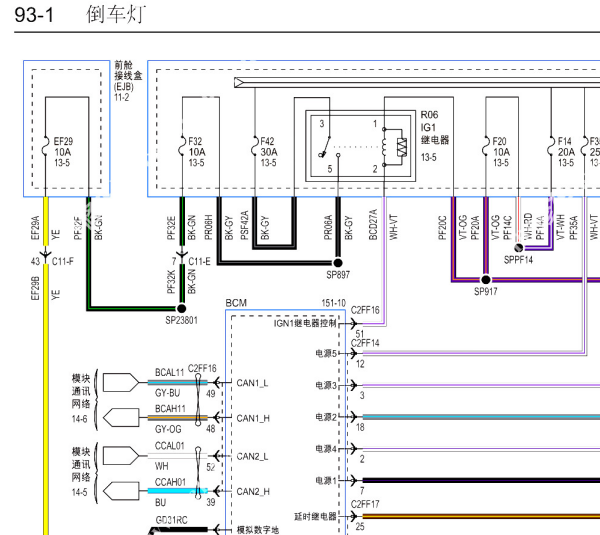Click the PF20C wire label
The height and width of the screenshot is (535, 600).
coord(442,228)
